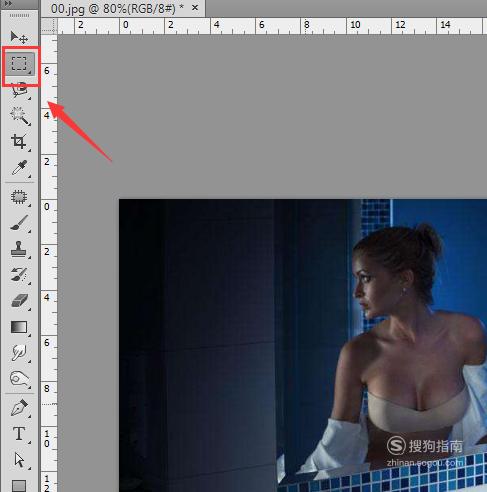Image resolution: width=487 pixels, height=492 pixels.
Task: Select the Gradient tool
Action: 19,327
